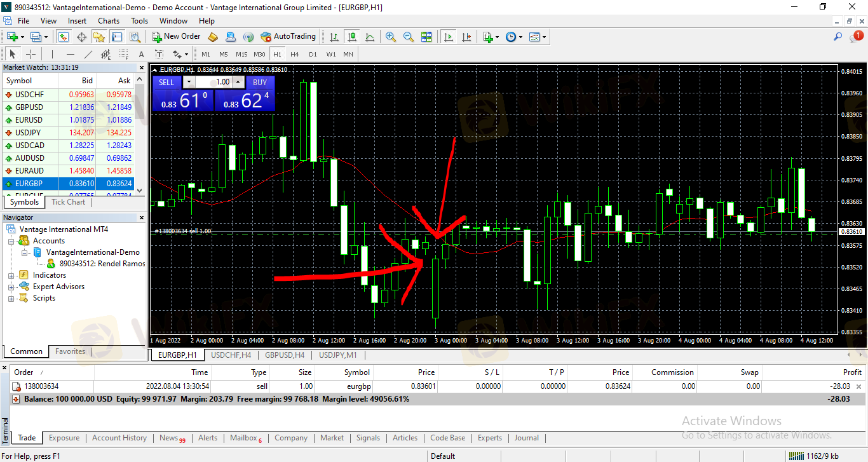
Task: Switch to the Account History tab
Action: pos(119,438)
